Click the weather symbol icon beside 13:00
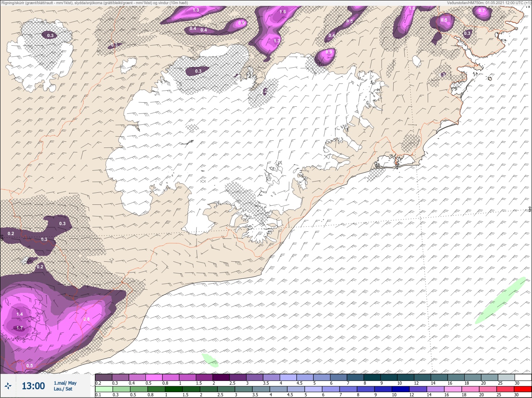 [7, 386]
